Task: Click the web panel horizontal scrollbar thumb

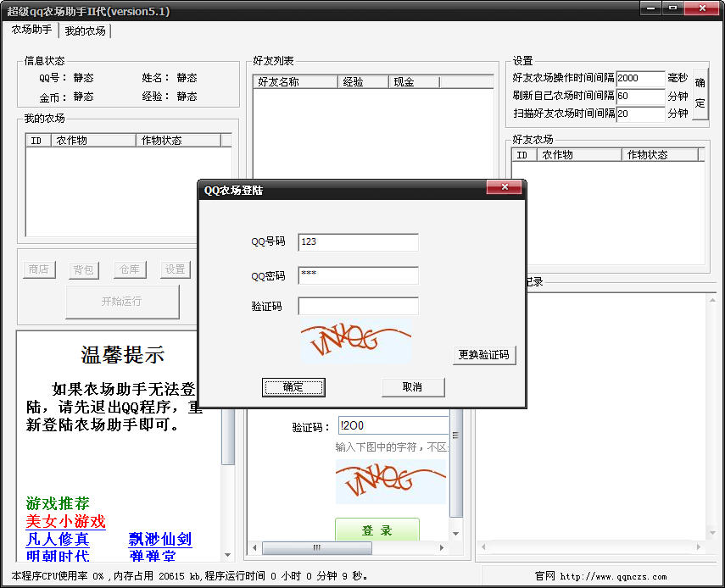Action: pyautogui.click(x=317, y=548)
